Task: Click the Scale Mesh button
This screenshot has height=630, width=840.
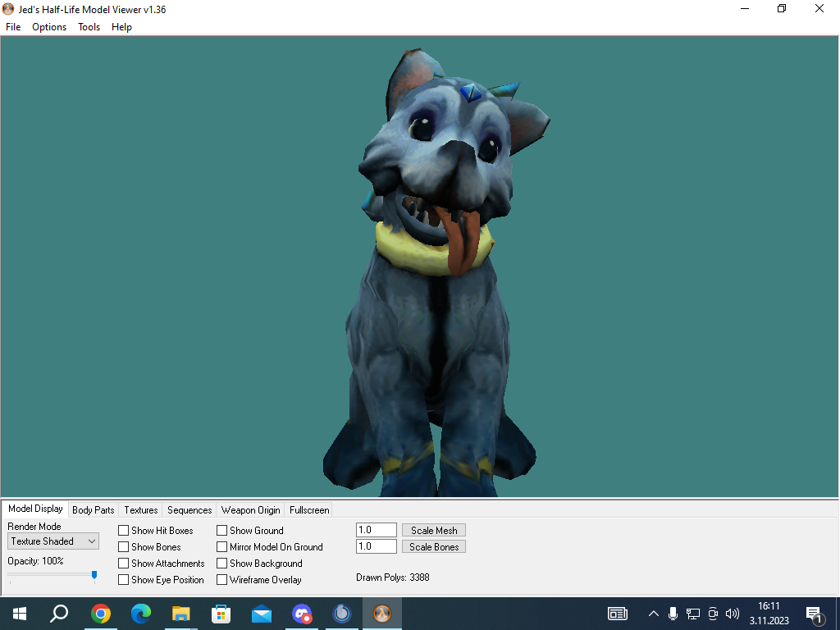Action: coord(434,531)
